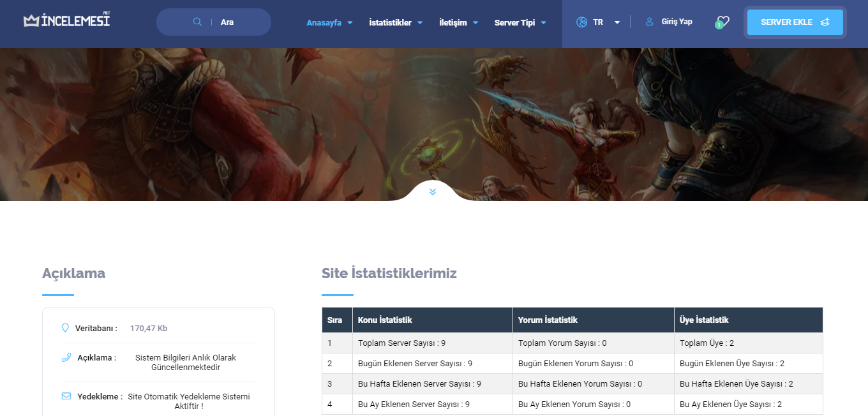868x416 pixels.
Task: Expand the İletişim dropdown arrow
Action: pos(475,22)
